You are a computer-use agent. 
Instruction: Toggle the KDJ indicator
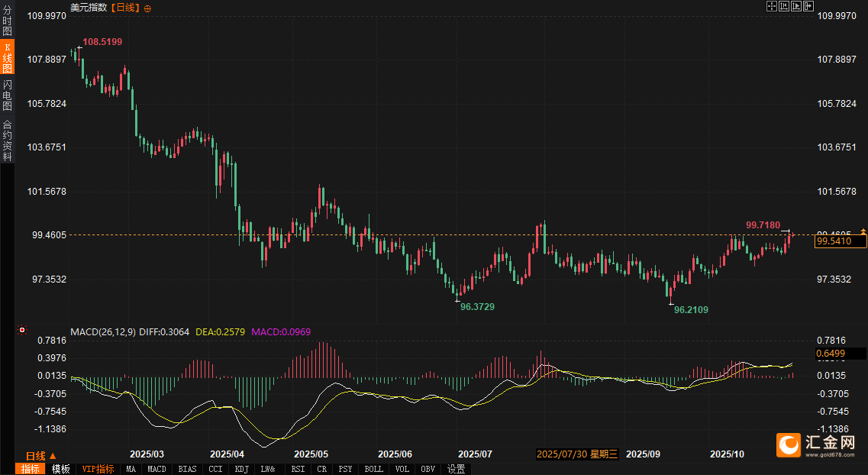[x=241, y=469]
